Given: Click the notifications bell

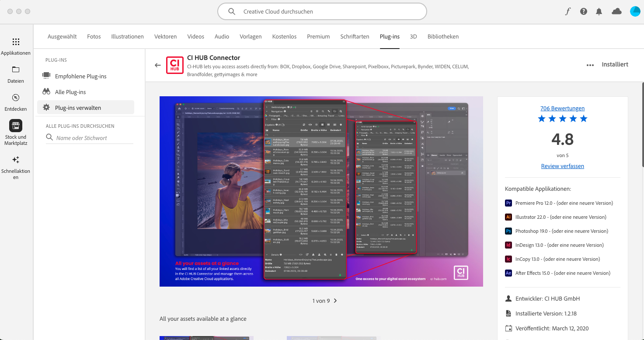Looking at the screenshot, I should coord(599,12).
